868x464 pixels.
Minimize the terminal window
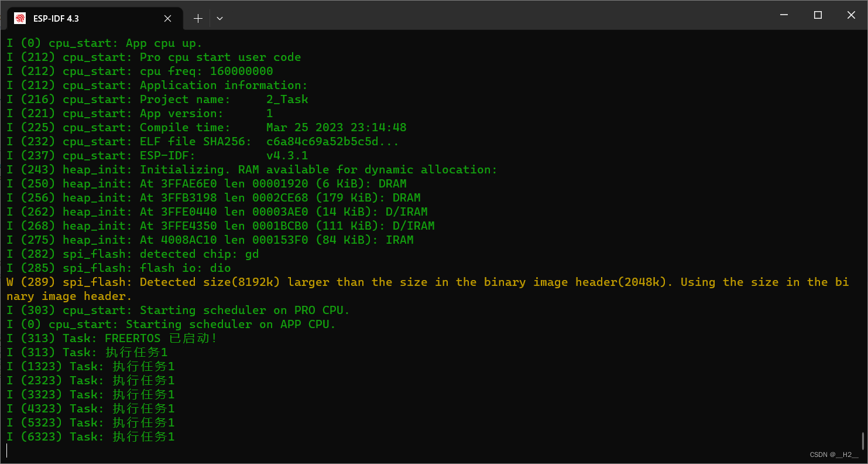pos(785,15)
